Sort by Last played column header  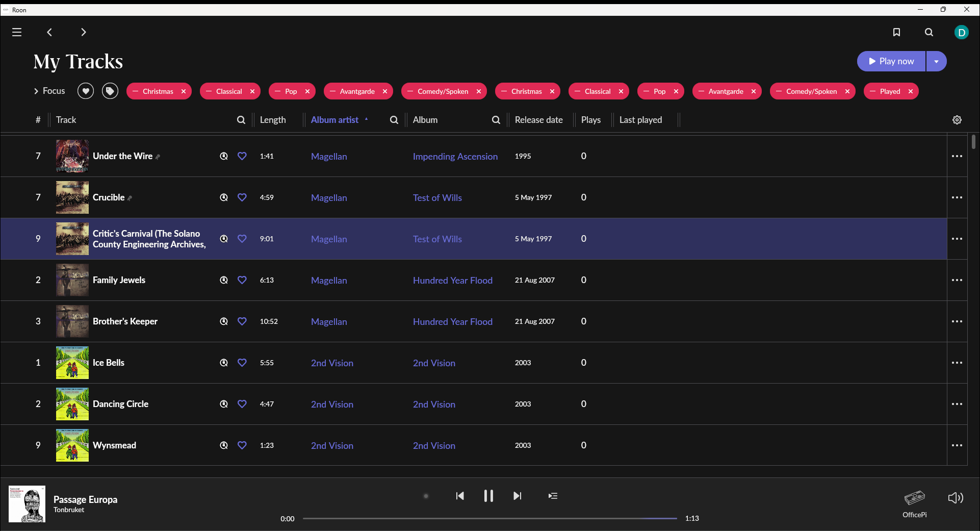pos(640,120)
